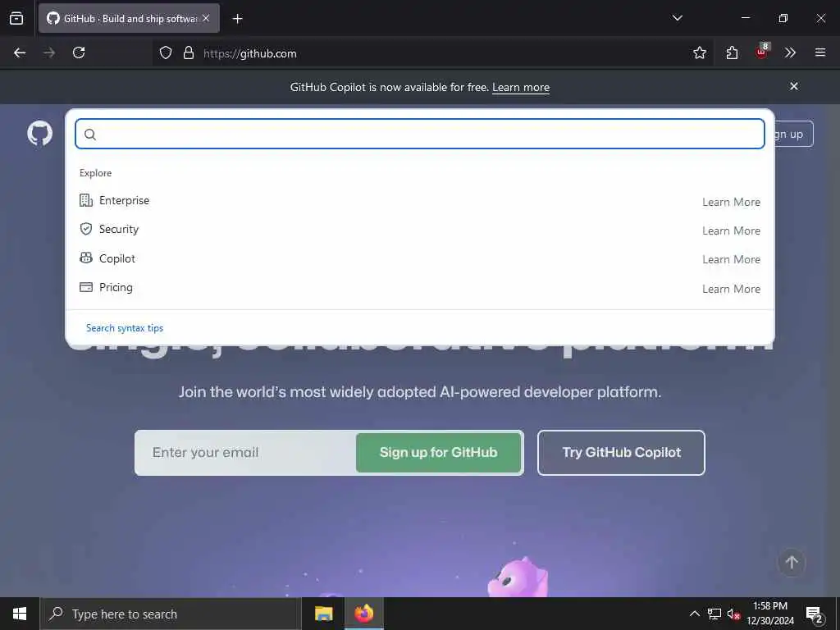The height and width of the screenshot is (630, 840).
Task: Dismiss the Copilot announcement banner
Action: (794, 86)
